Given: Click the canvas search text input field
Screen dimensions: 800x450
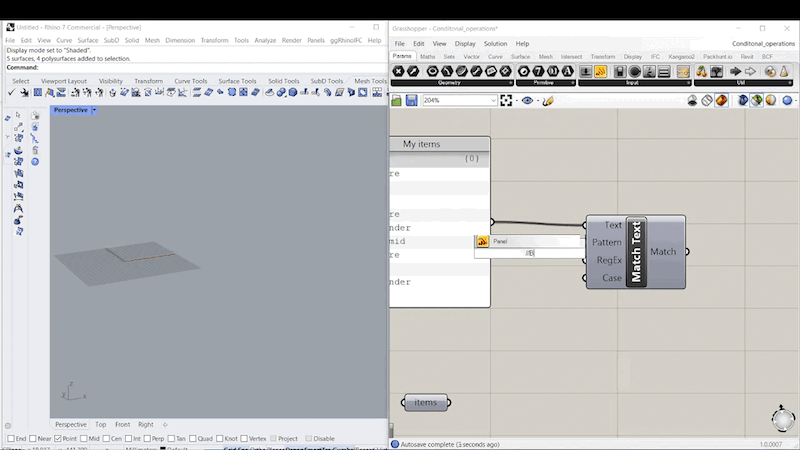Looking at the screenshot, I should click(530, 253).
